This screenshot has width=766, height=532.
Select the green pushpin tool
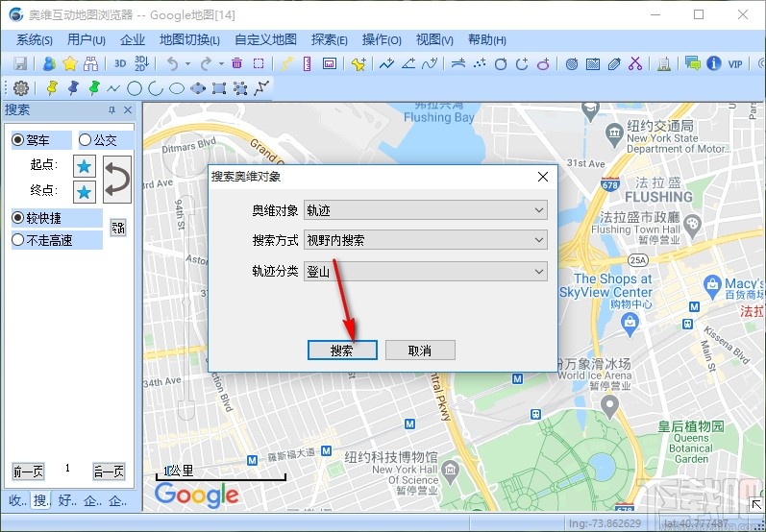(x=94, y=88)
